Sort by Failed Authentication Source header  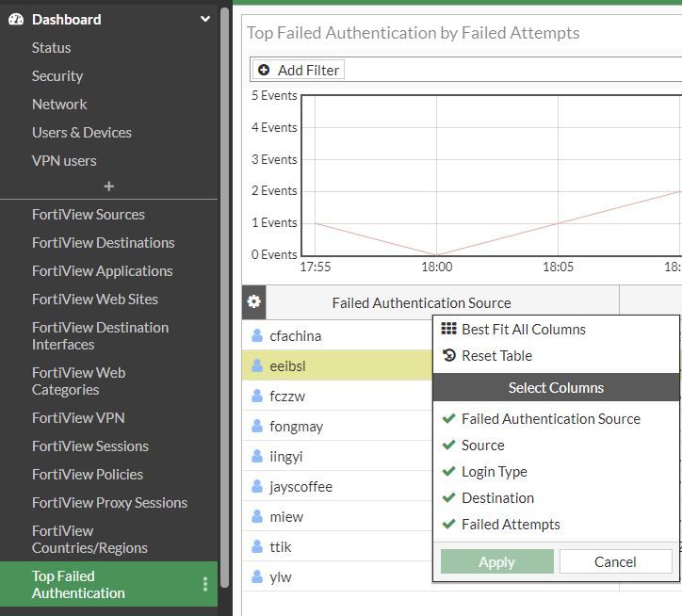point(421,302)
